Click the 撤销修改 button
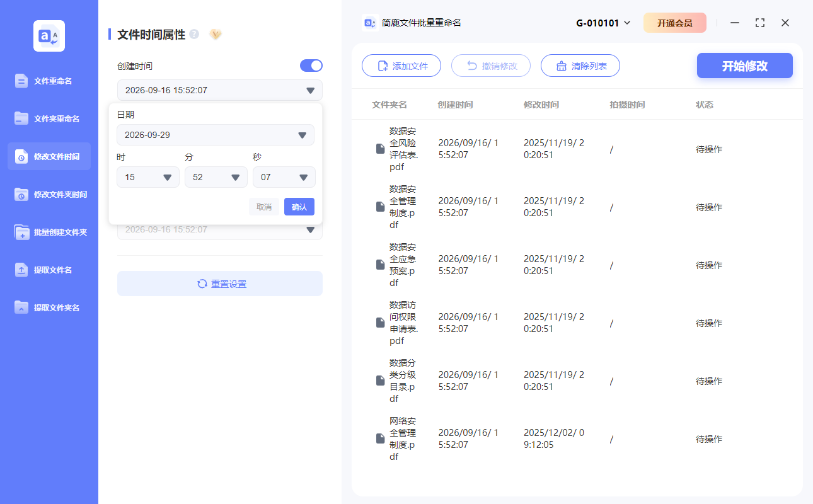 pyautogui.click(x=491, y=66)
